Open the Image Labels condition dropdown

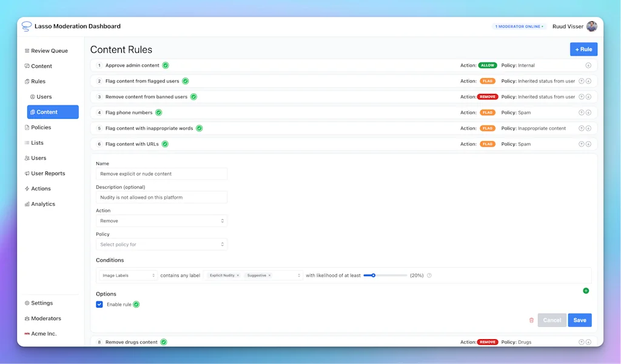point(127,275)
